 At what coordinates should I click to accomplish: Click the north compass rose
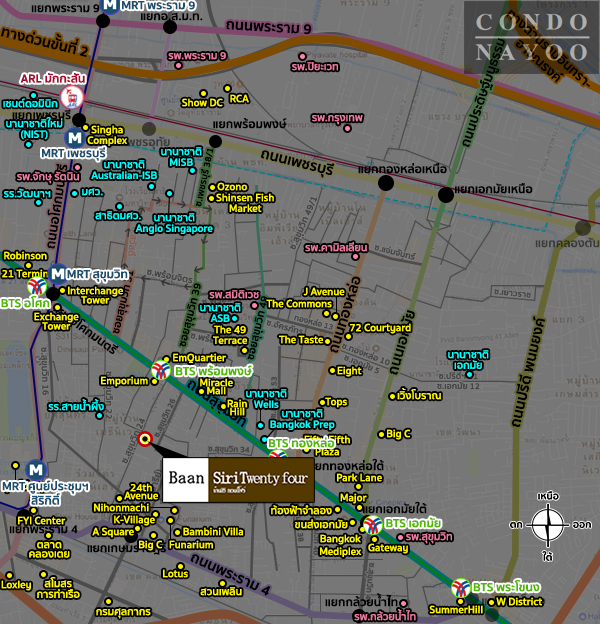click(548, 525)
